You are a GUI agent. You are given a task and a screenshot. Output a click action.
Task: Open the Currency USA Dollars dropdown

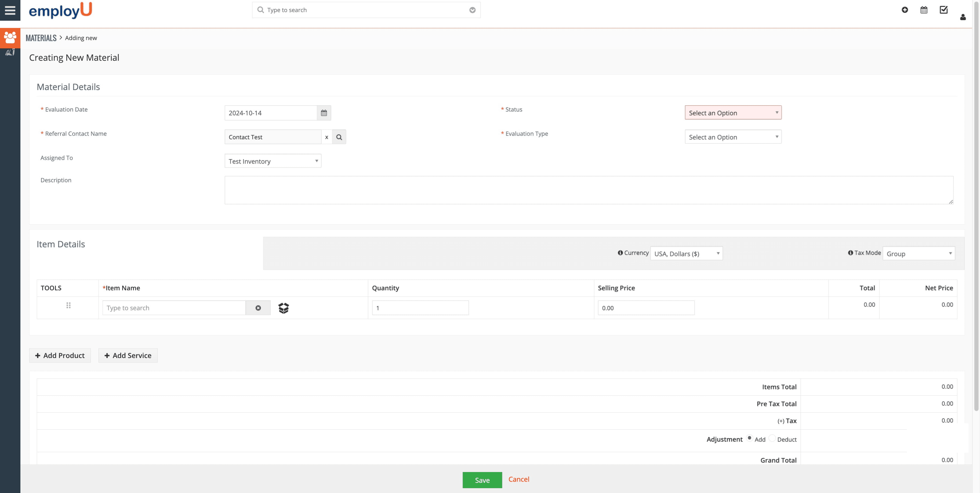point(686,254)
